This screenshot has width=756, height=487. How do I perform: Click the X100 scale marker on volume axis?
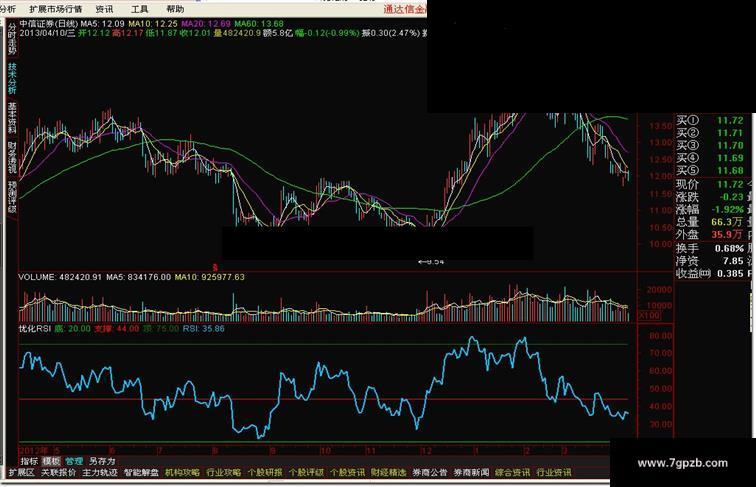[x=649, y=315]
